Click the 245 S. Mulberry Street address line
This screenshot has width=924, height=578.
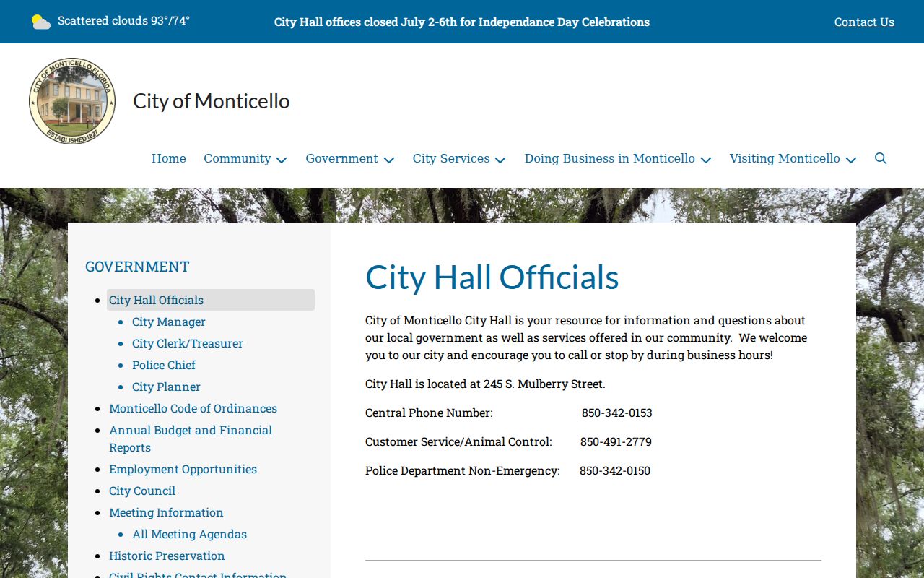tap(485, 384)
